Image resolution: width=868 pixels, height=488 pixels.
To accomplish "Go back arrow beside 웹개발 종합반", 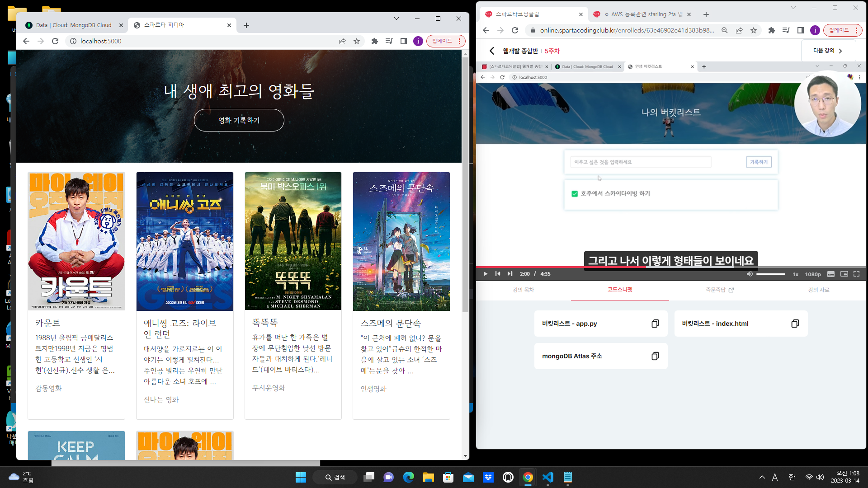I will pos(492,51).
